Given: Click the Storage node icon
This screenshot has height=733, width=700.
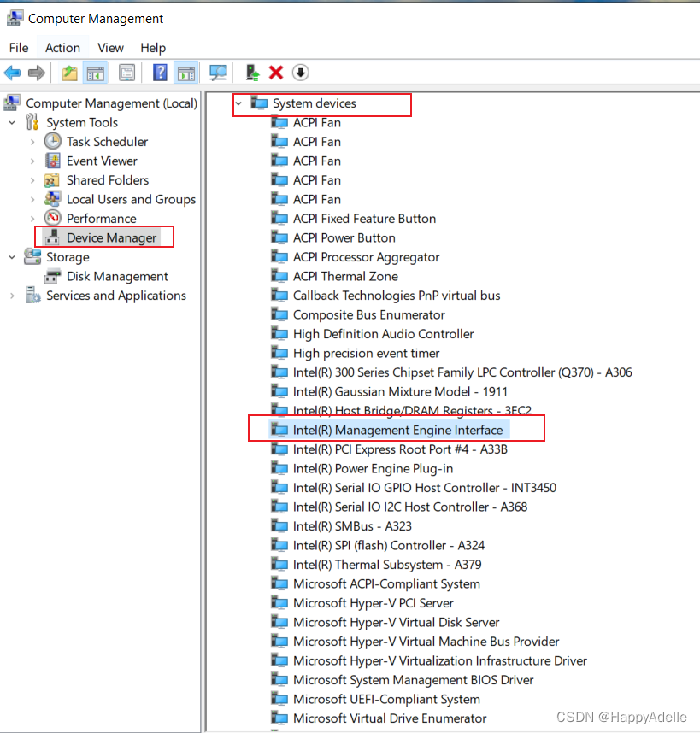Looking at the screenshot, I should tap(32, 256).
